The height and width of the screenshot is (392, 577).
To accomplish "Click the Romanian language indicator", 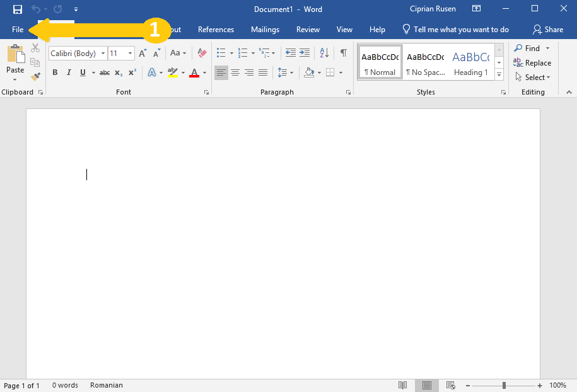I will (x=106, y=385).
